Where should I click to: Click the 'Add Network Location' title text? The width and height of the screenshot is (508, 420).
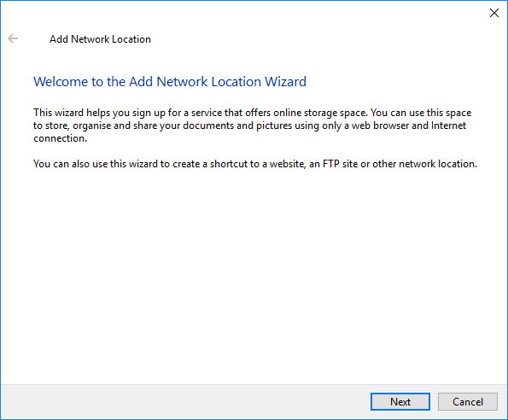(x=100, y=39)
